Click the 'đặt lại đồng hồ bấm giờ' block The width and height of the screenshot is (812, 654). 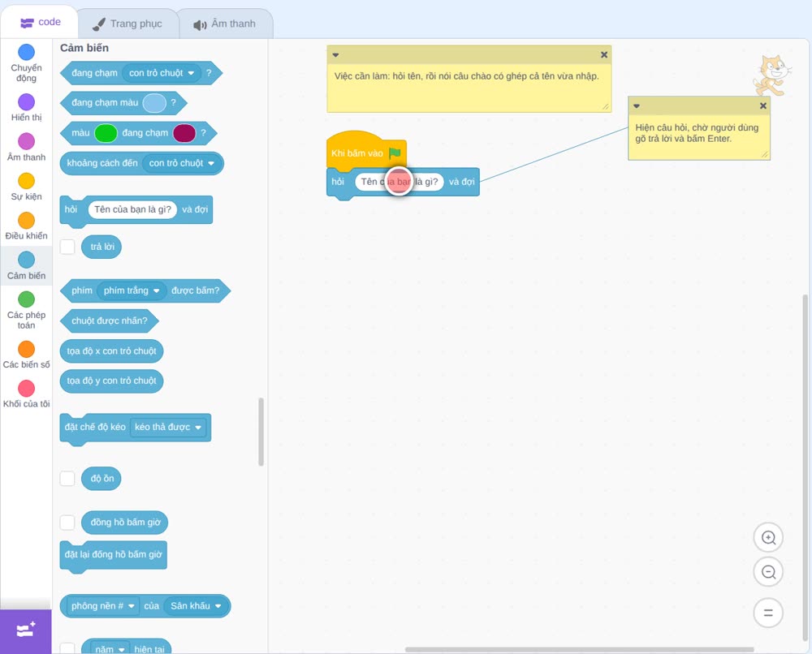114,556
